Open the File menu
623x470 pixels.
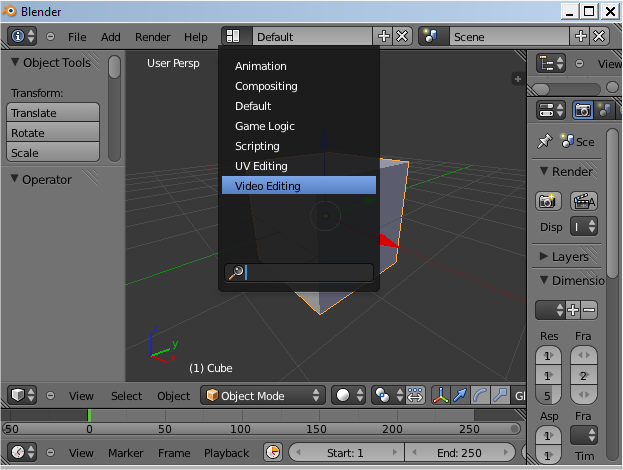pyautogui.click(x=77, y=37)
